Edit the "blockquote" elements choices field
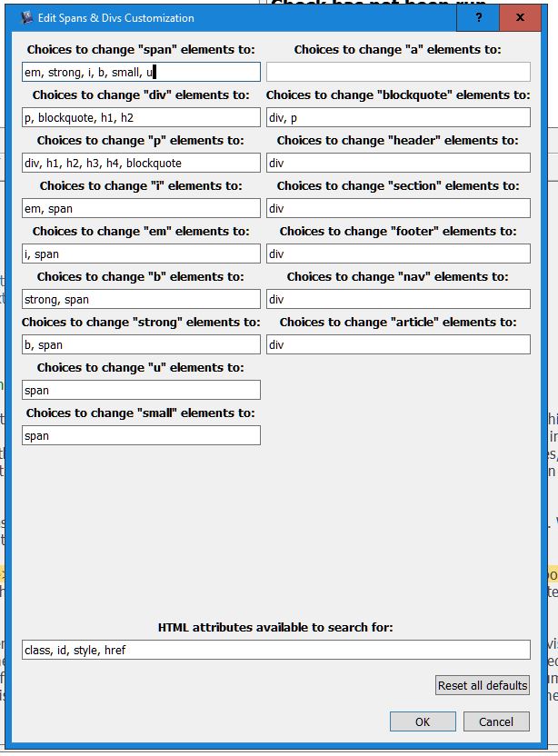This screenshot has height=756, width=558. (x=398, y=117)
